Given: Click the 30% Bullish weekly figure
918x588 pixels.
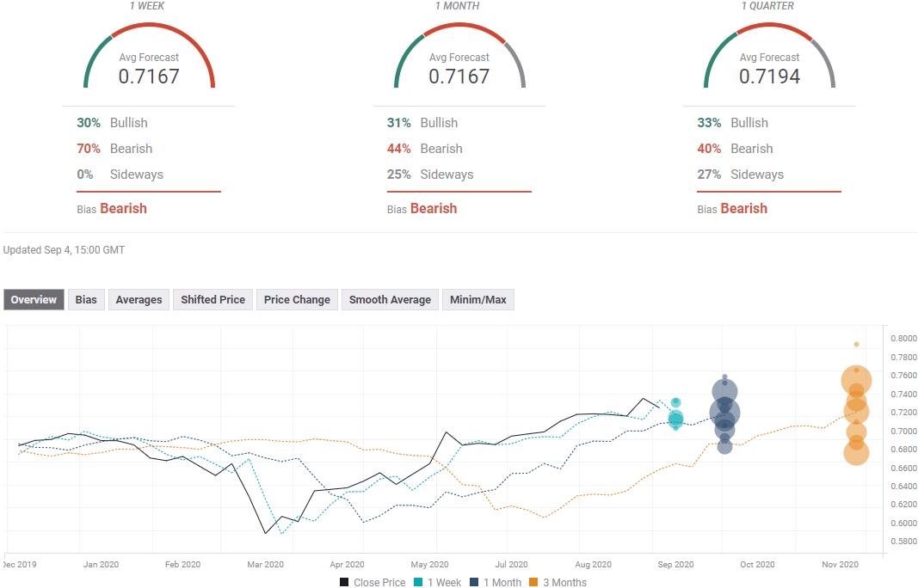Looking at the screenshot, I should tap(112, 123).
